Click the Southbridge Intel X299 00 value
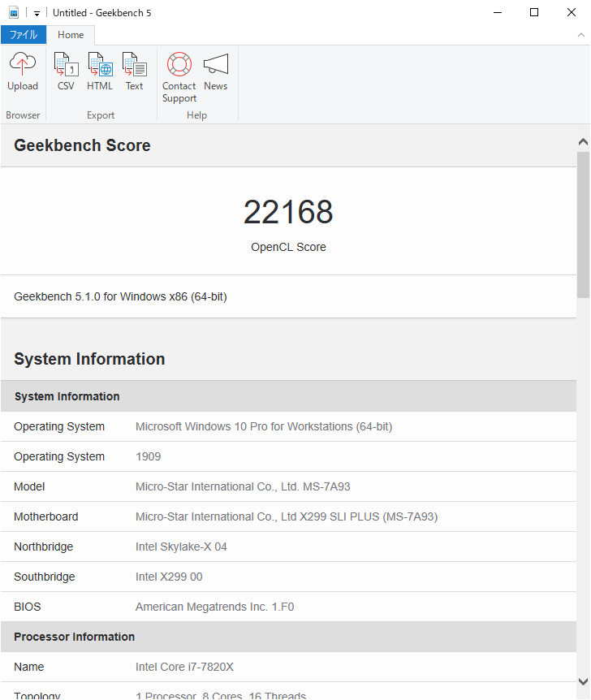Viewport: 591px width, 700px height. (169, 577)
